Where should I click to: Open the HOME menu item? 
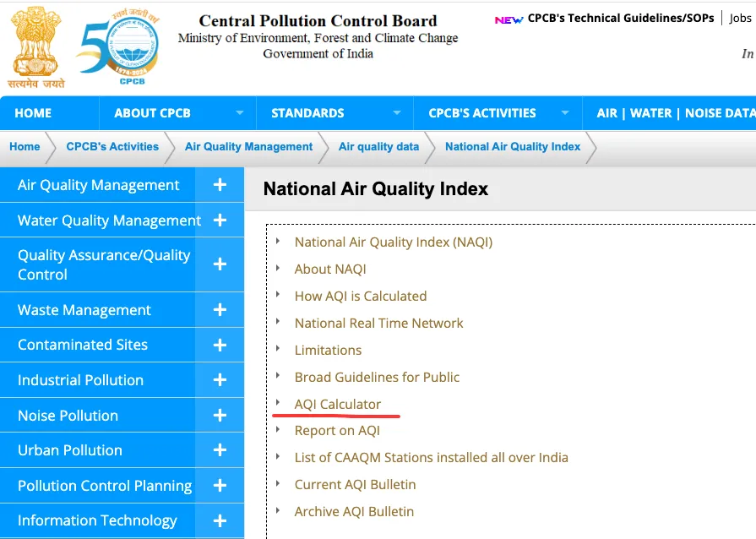click(33, 113)
